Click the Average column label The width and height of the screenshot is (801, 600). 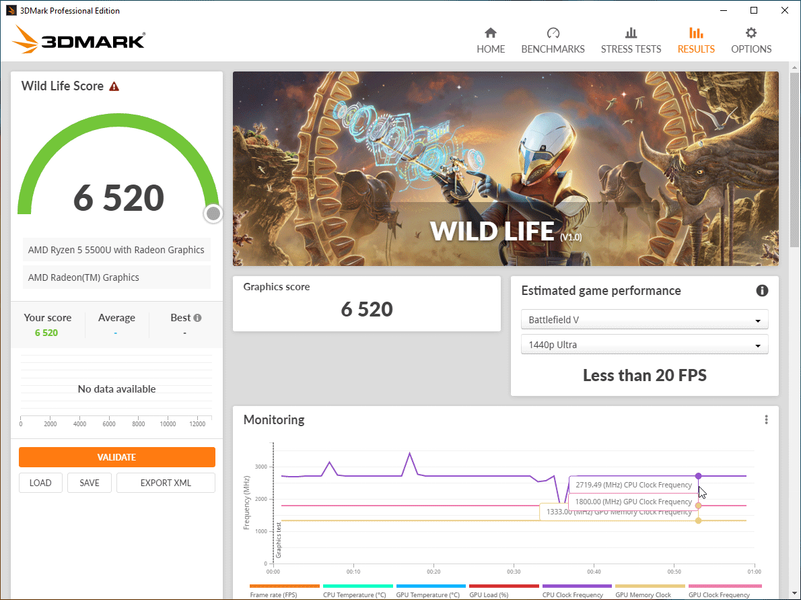(116, 318)
